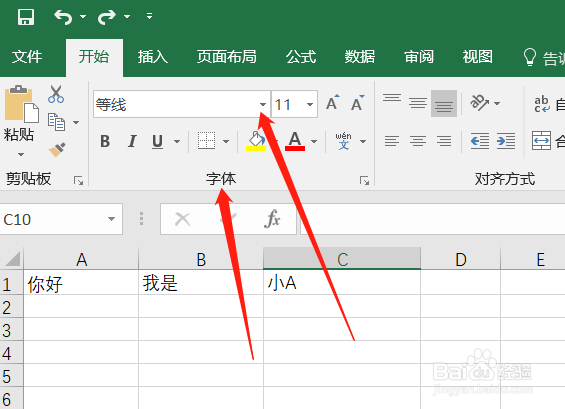Image resolution: width=565 pixels, height=409 pixels.
Task: Align cell content to the middle
Action: (x=418, y=103)
